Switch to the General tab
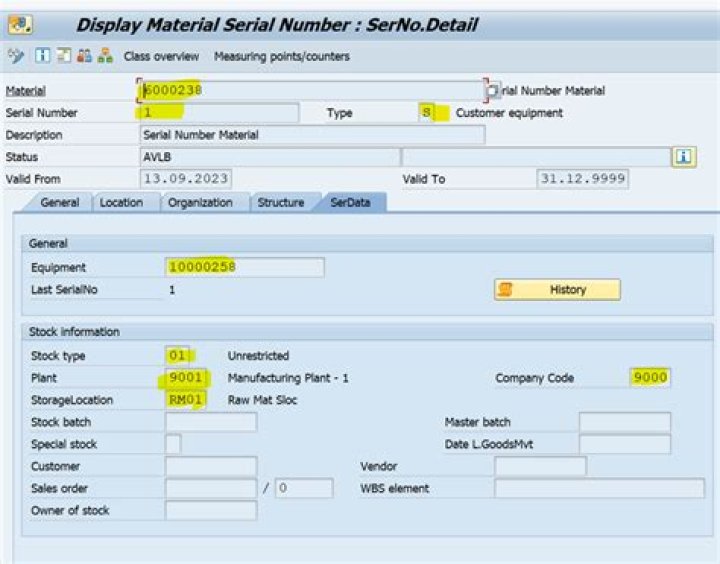720x564 pixels. click(x=60, y=203)
